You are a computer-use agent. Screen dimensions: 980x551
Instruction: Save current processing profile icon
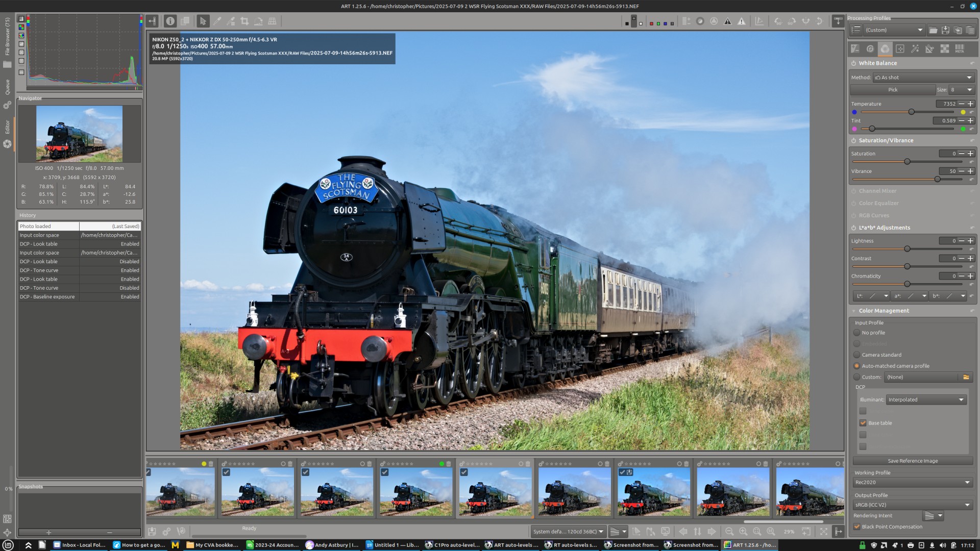click(x=945, y=30)
